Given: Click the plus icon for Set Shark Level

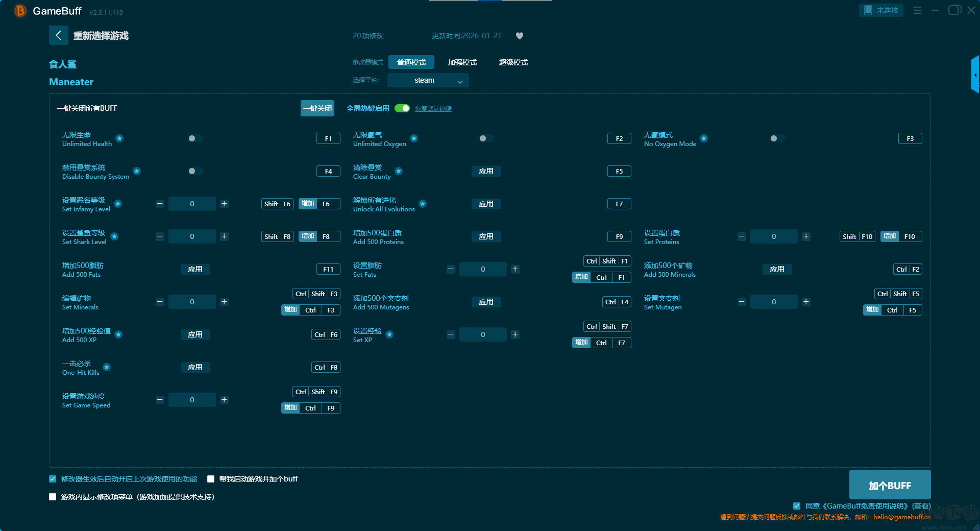Looking at the screenshot, I should coord(224,236).
